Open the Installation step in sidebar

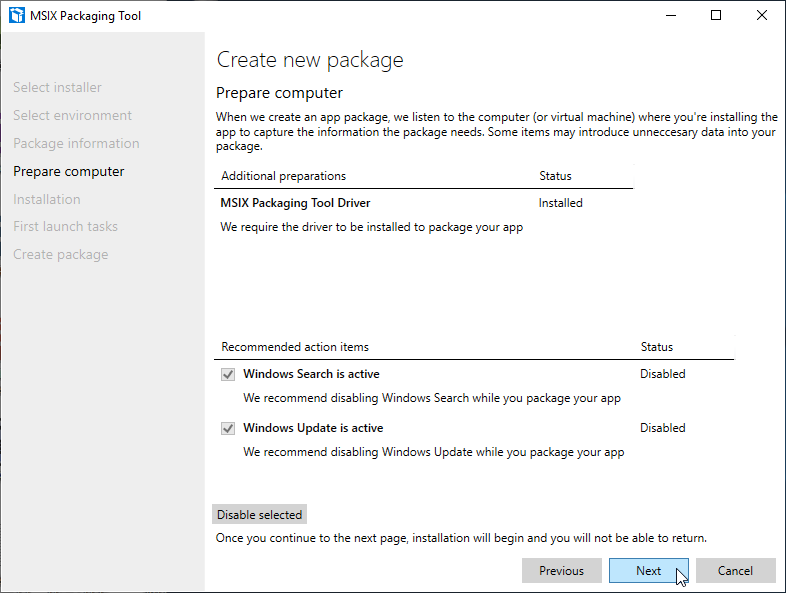tap(47, 199)
